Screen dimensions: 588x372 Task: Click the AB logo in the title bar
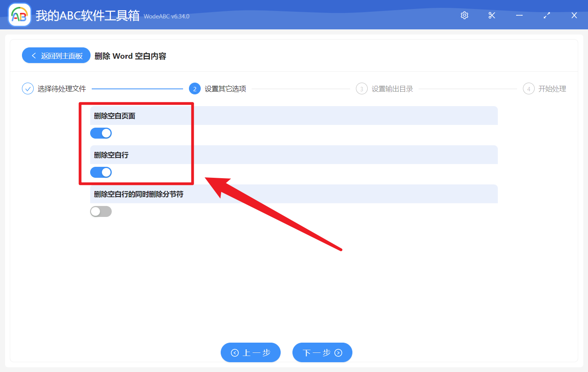[19, 14]
